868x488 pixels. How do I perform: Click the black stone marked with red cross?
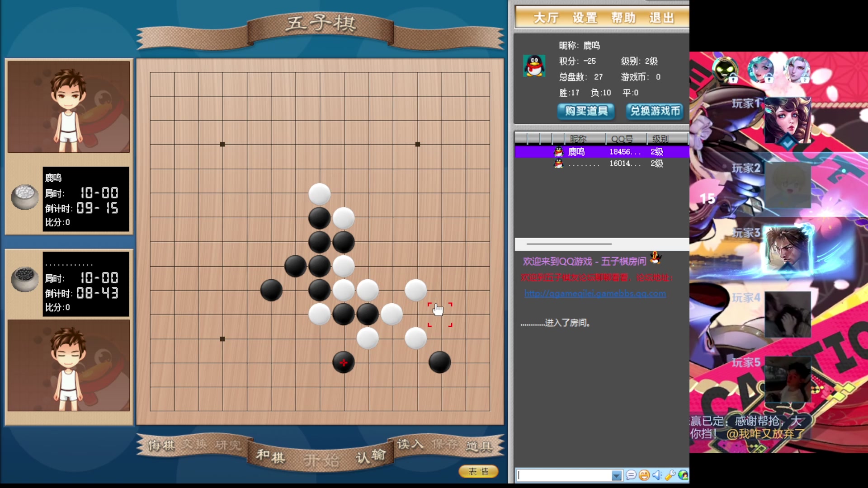344,362
